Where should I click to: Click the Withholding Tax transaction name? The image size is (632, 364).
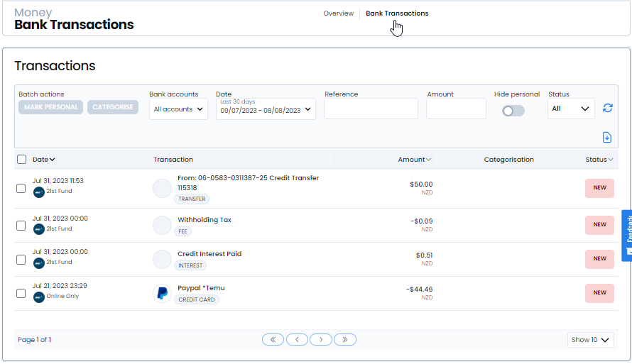click(x=205, y=220)
